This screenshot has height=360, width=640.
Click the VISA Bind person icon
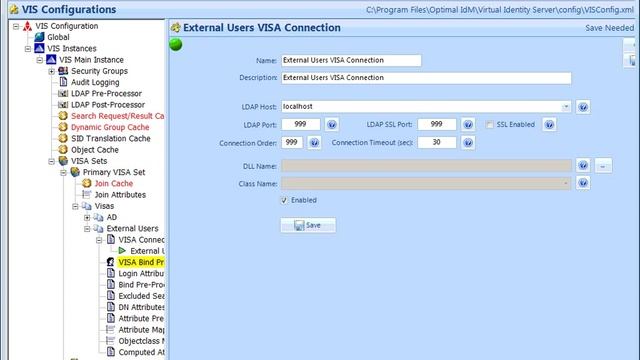tap(111, 262)
